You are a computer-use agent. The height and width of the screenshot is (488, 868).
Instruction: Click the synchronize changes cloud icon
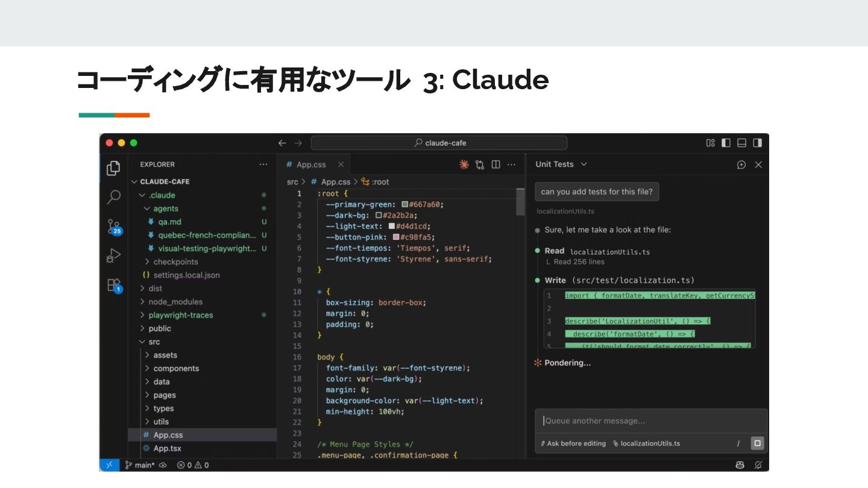[x=163, y=465]
